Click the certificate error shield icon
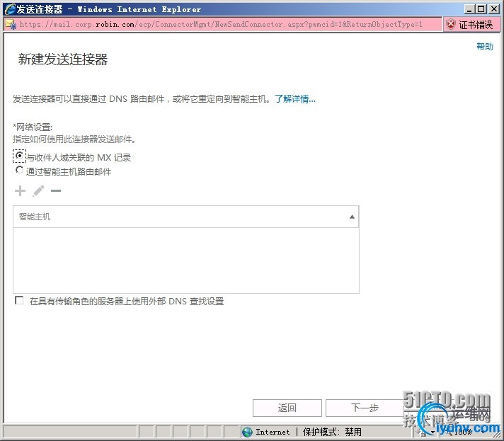The height and width of the screenshot is (441, 504). (451, 25)
